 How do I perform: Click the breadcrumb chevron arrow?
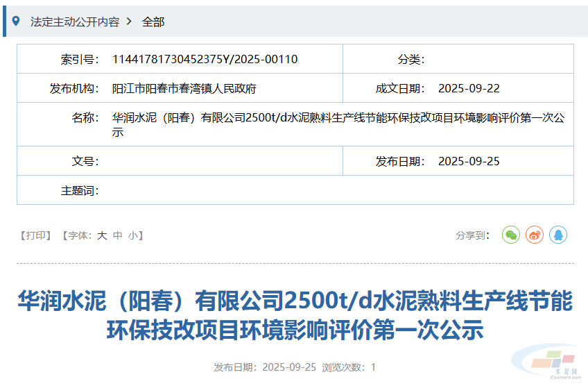(x=130, y=22)
